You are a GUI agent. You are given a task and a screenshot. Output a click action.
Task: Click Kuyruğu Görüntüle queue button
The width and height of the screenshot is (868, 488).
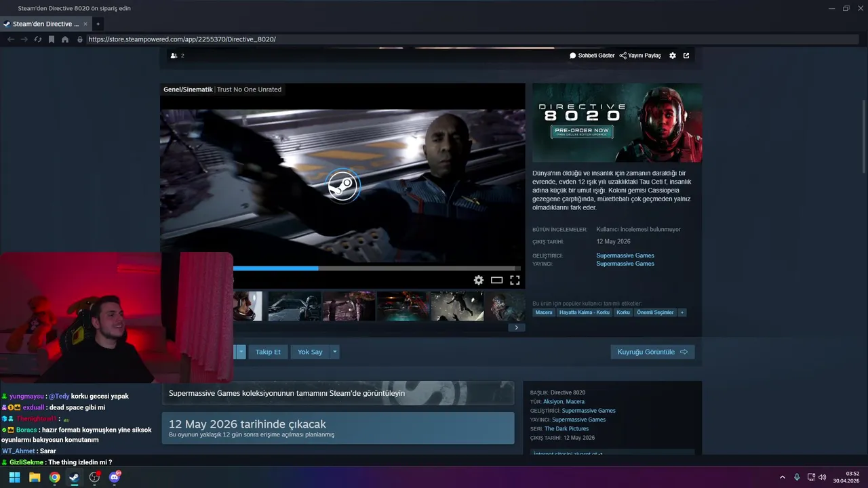(x=652, y=352)
